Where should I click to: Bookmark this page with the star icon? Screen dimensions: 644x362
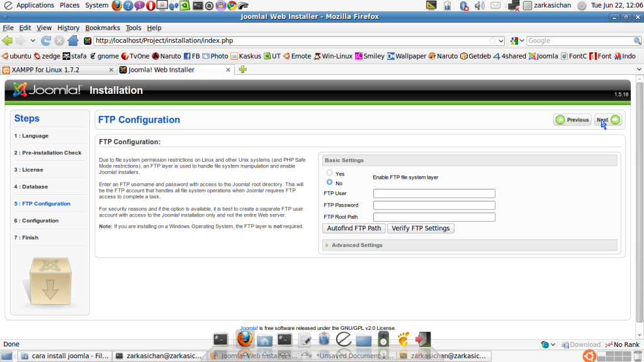[x=492, y=41]
